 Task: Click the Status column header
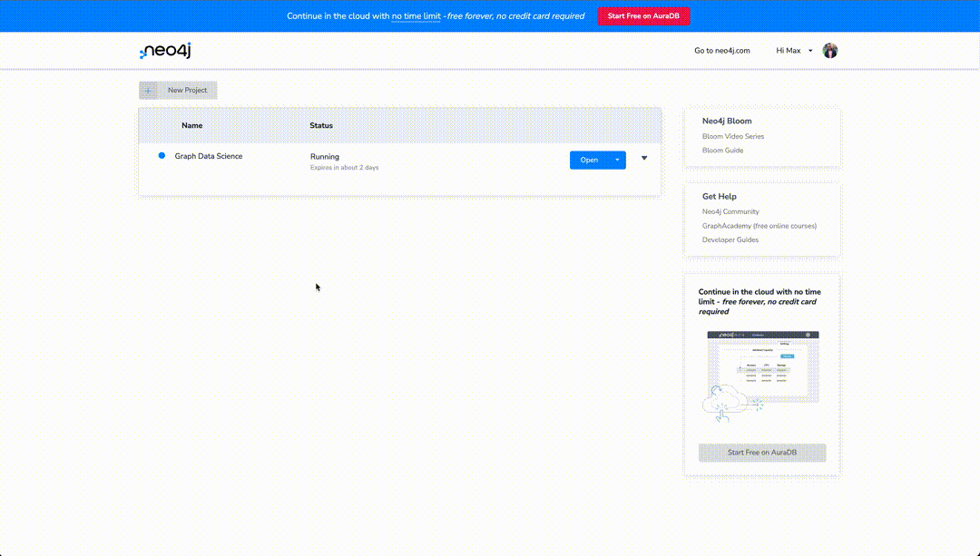point(321,125)
